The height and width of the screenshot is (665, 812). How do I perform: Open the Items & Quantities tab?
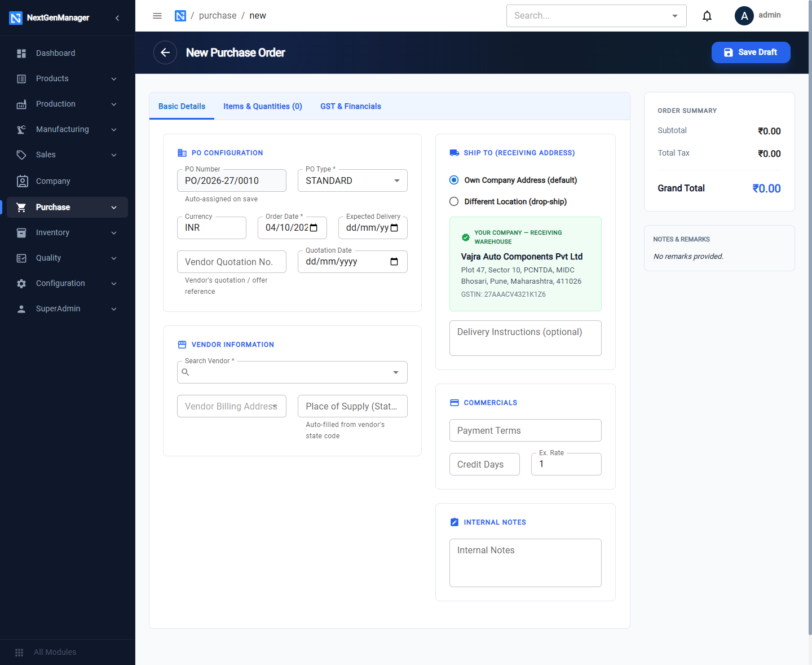[x=263, y=106]
